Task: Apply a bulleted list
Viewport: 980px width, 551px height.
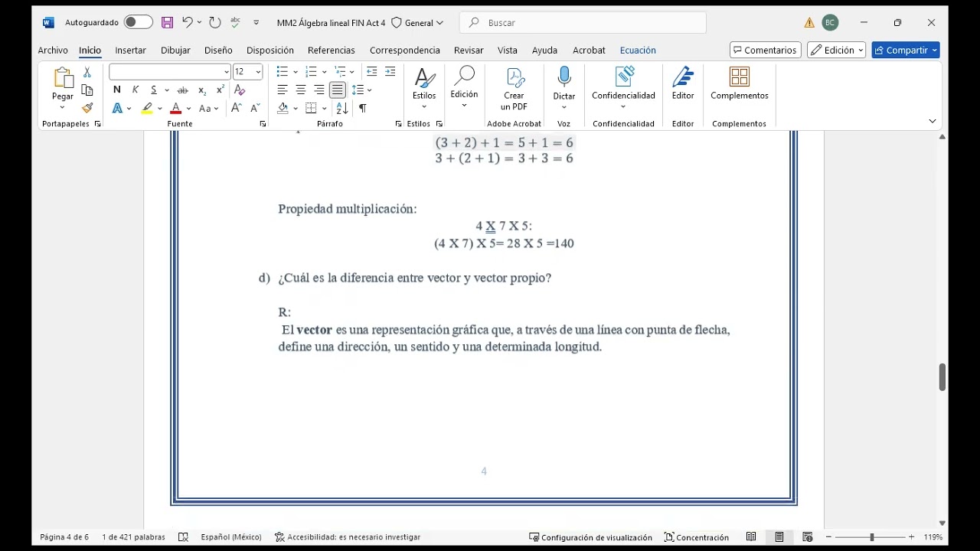Action: pos(283,72)
